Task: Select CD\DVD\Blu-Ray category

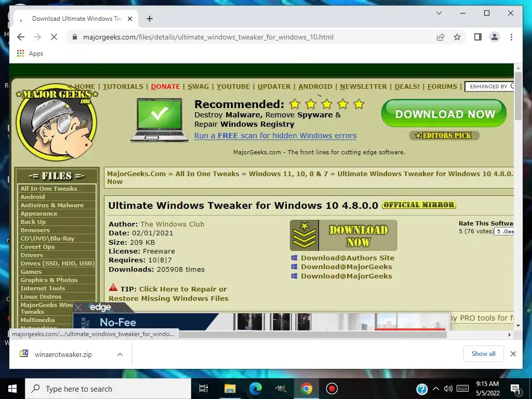Action: pyautogui.click(x=47, y=238)
